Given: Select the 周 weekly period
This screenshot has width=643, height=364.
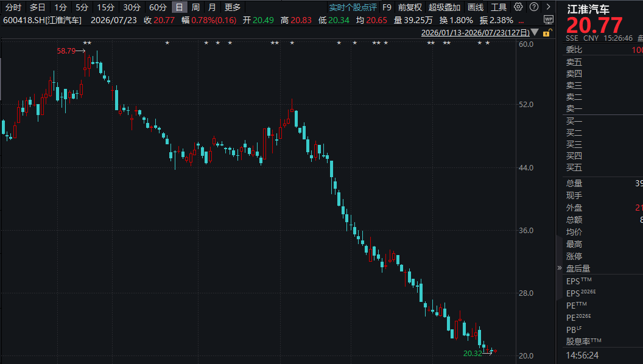Looking at the screenshot, I should [195, 7].
